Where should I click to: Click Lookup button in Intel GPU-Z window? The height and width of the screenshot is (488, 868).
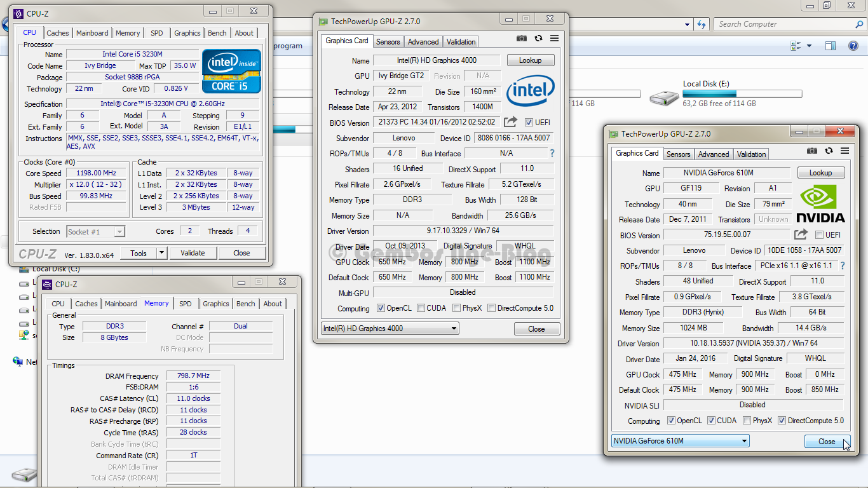(531, 60)
